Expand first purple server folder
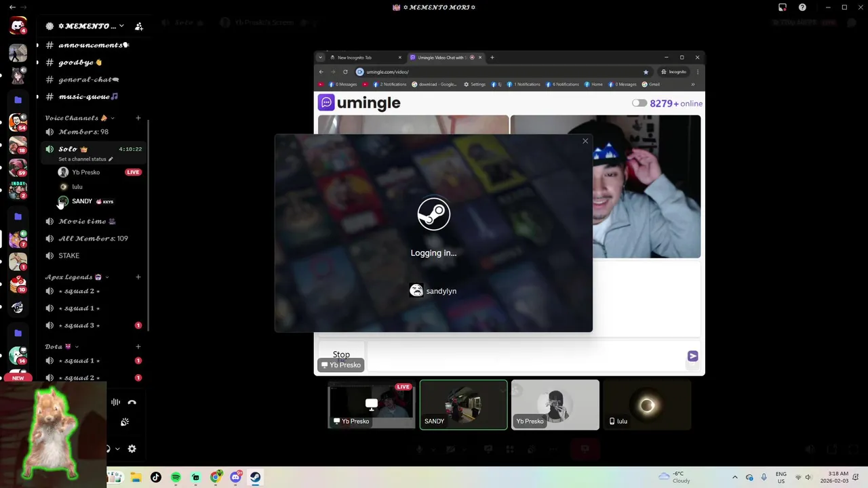Image resolution: width=868 pixels, height=488 pixels. pos(18,100)
